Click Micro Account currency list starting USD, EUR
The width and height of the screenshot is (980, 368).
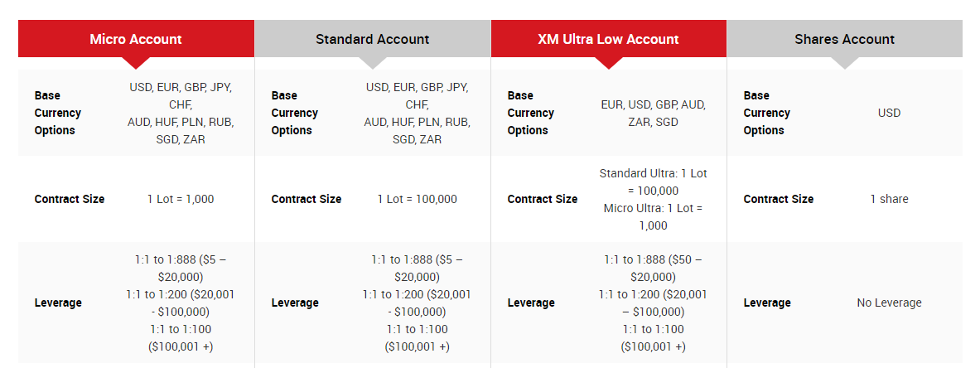click(x=181, y=114)
